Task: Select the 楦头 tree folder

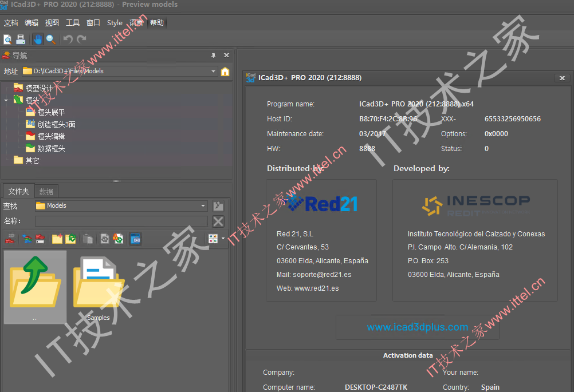Action: 26,100
